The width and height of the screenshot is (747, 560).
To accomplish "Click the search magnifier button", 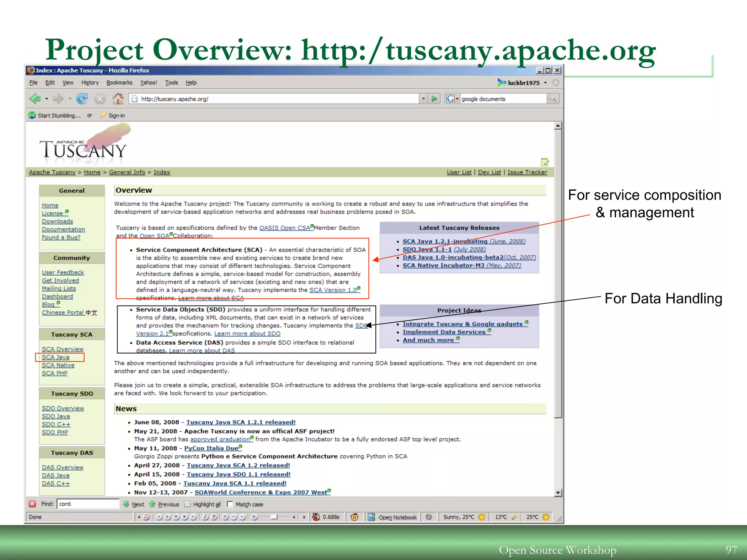I will pos(553,98).
